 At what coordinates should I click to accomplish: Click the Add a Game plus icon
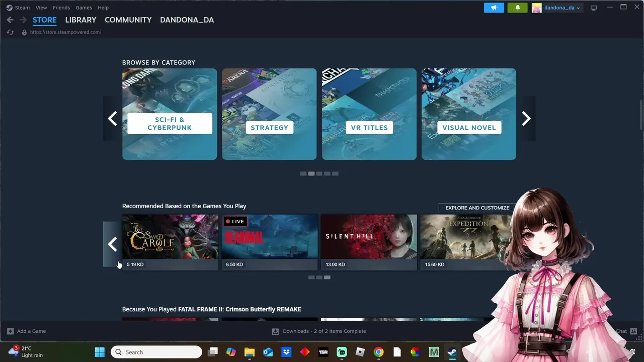point(10,331)
